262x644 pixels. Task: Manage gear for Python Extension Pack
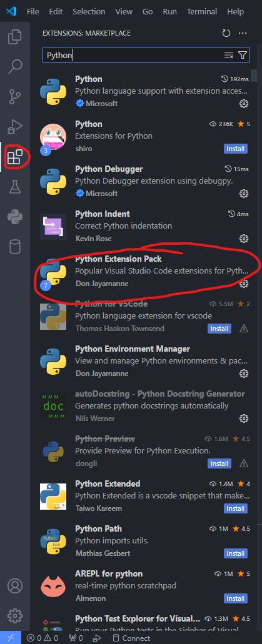pyautogui.click(x=244, y=284)
